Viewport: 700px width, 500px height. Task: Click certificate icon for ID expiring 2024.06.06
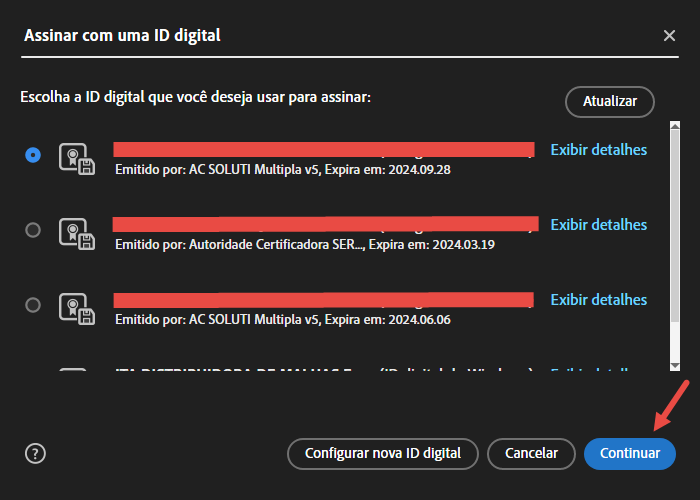(x=76, y=309)
